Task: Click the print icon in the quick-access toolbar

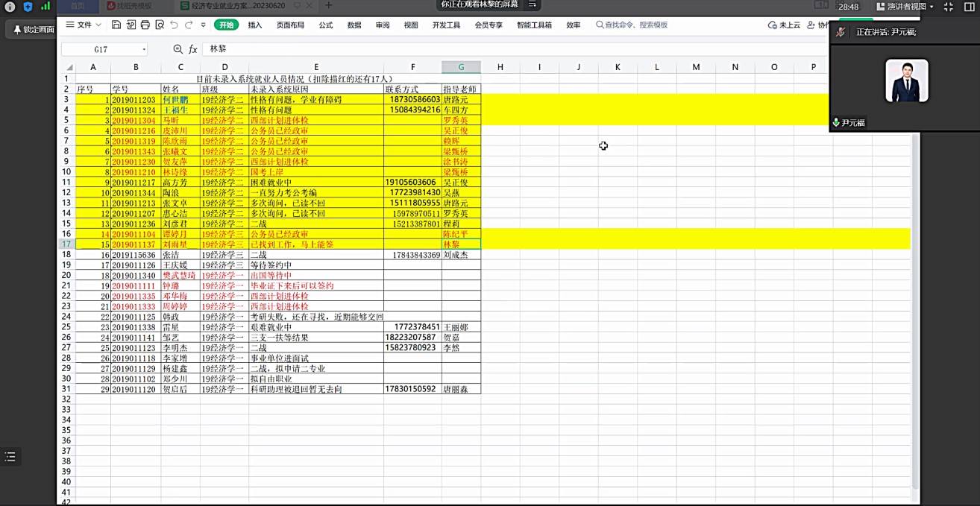Action: click(145, 25)
